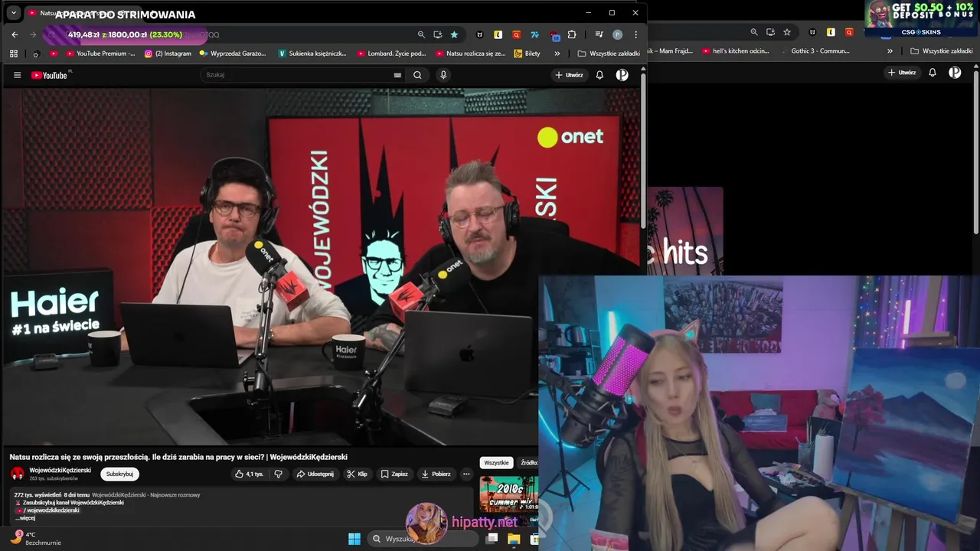Click the Zapisz save button
This screenshot has height=551, width=980.
(394, 474)
